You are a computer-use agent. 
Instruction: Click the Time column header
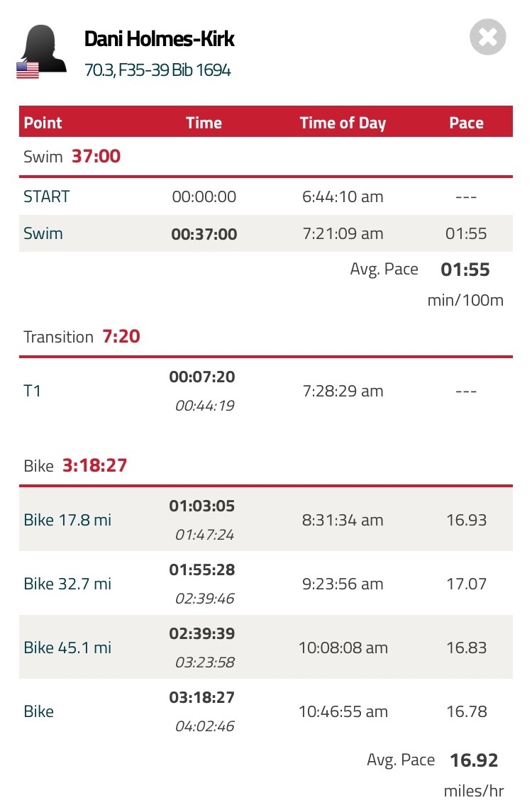[204, 123]
